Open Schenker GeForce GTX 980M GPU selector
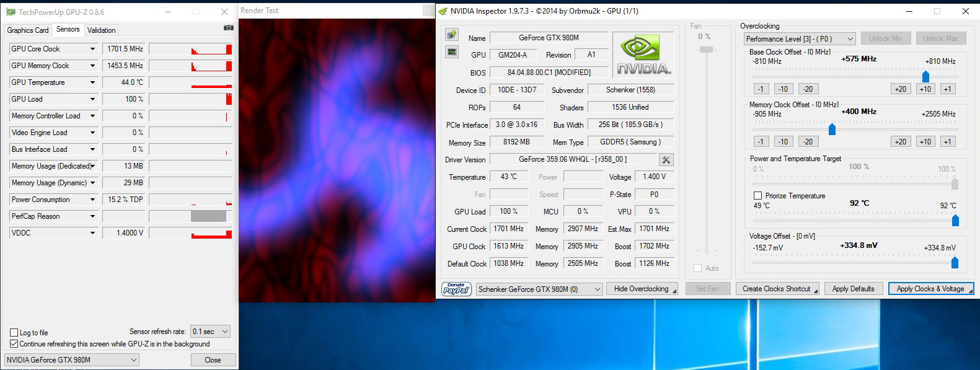Image resolution: width=980 pixels, height=370 pixels. tap(539, 289)
